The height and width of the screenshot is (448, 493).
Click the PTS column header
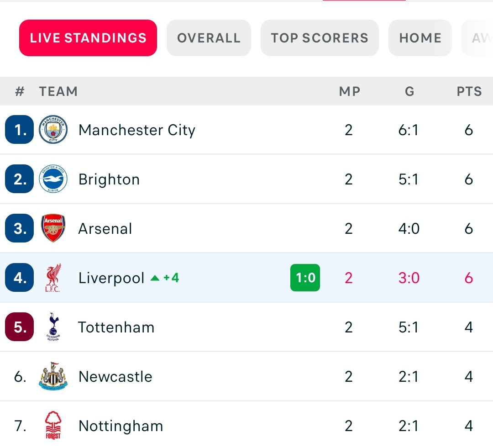click(x=469, y=91)
